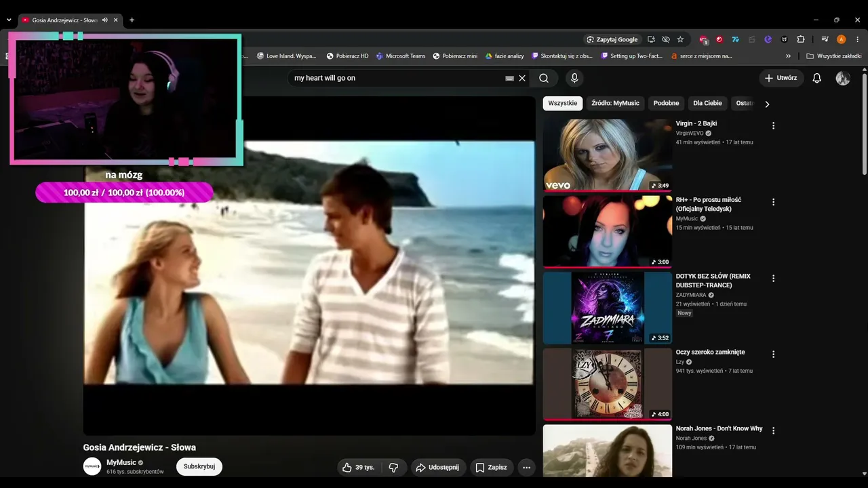Open the 'Pobieracz HD' bookmark

pos(348,56)
